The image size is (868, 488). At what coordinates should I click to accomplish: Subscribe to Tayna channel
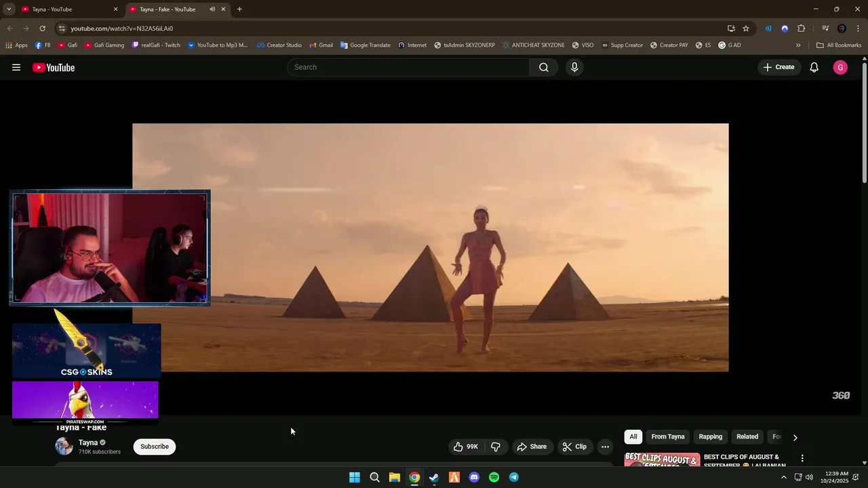[x=155, y=447]
